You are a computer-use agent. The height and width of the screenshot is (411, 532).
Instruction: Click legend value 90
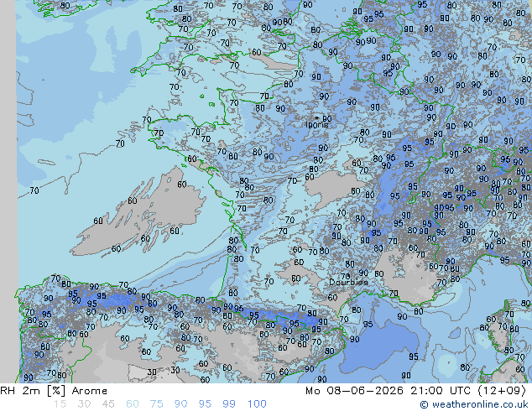pos(180,404)
